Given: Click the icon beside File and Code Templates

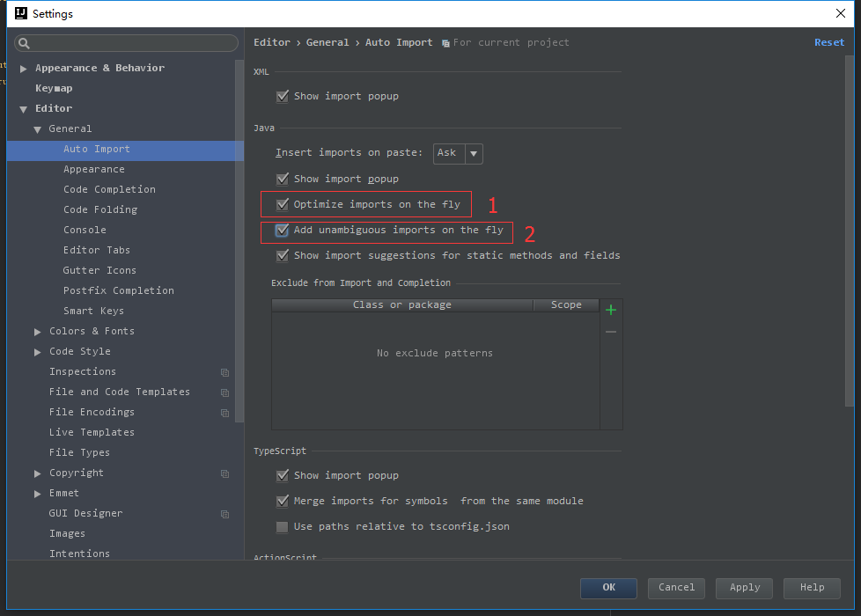Looking at the screenshot, I should tap(225, 392).
